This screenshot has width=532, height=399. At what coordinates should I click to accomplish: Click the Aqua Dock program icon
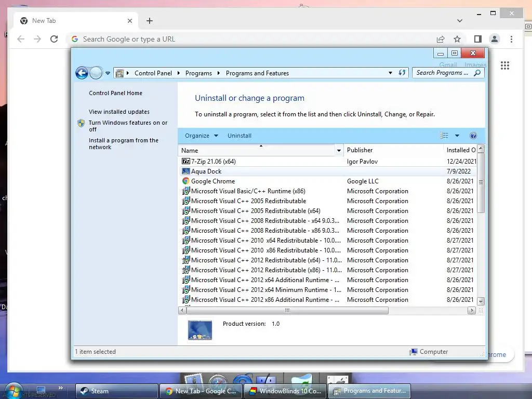[x=185, y=171]
